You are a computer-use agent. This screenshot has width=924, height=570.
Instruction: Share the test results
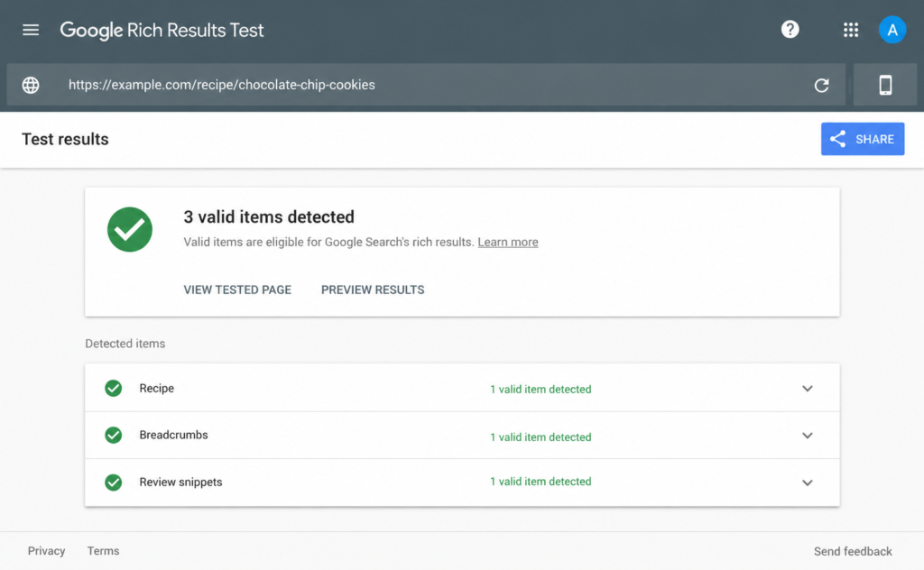click(x=862, y=139)
